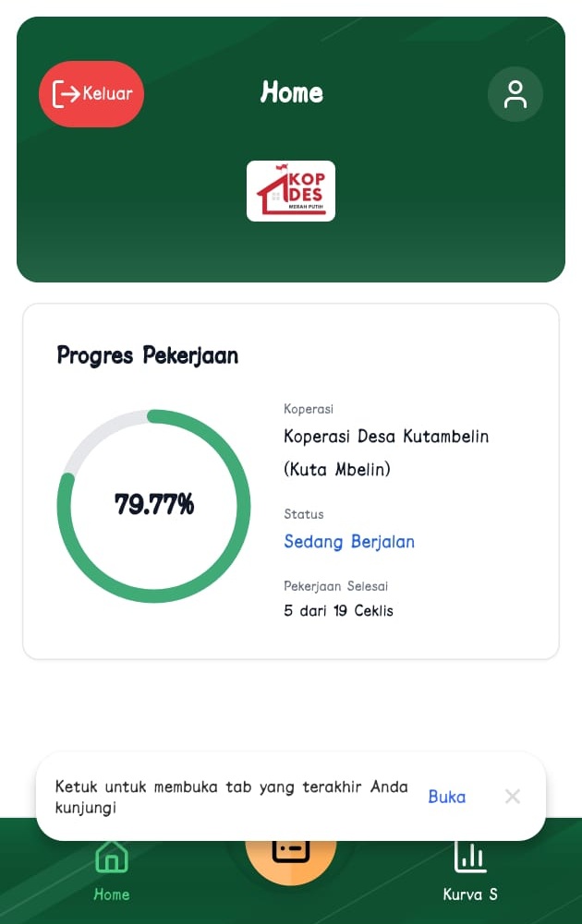Dismiss the last-tab notification with X
The image size is (582, 924).
click(513, 797)
